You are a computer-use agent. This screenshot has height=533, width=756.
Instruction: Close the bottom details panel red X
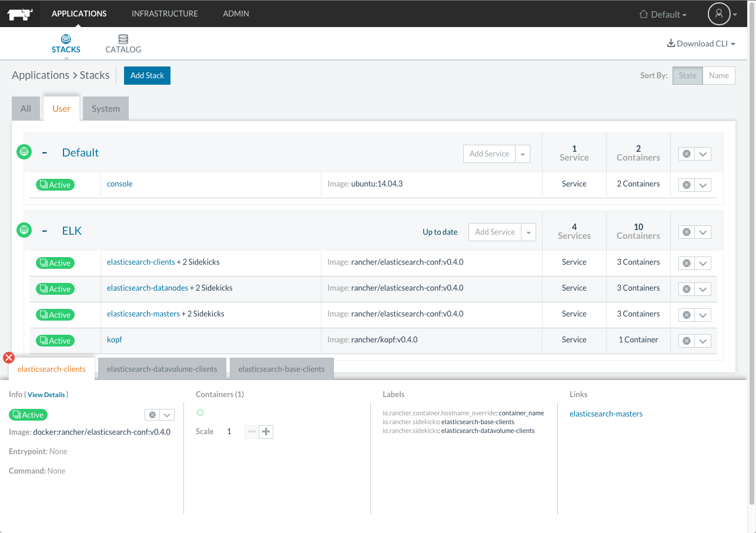click(9, 358)
